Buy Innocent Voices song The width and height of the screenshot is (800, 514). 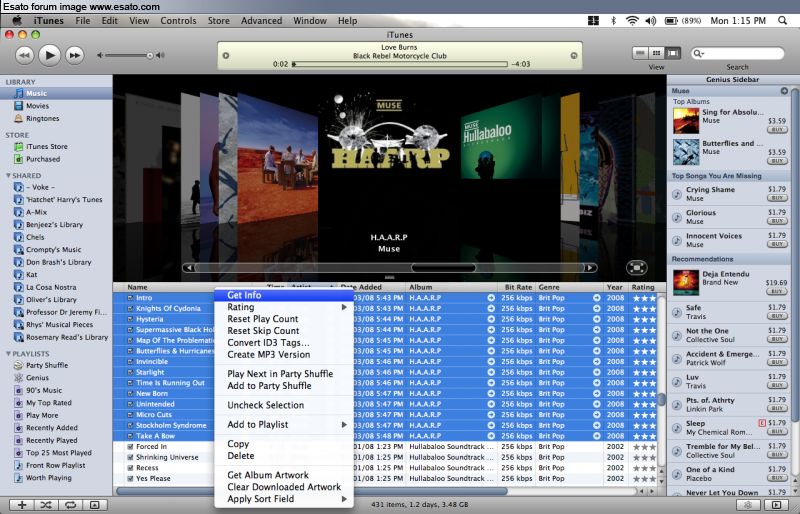pos(777,244)
